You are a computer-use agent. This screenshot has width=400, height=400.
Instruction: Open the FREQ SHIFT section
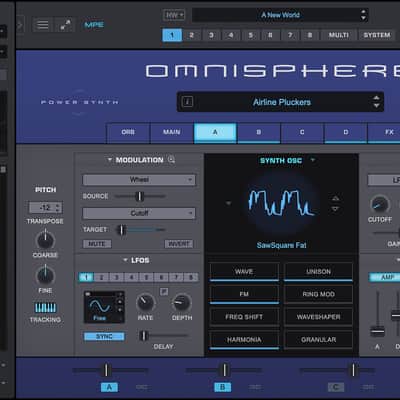point(244,317)
